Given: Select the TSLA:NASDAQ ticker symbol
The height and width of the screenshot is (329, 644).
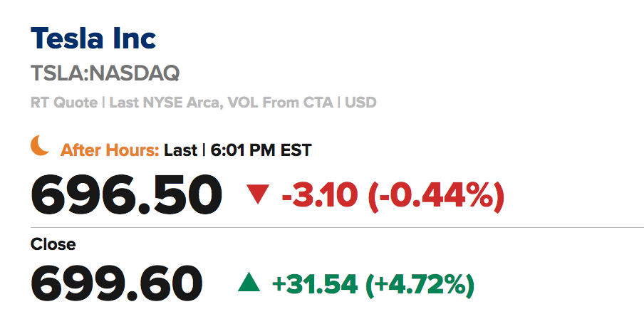Looking at the screenshot, I should (x=105, y=73).
